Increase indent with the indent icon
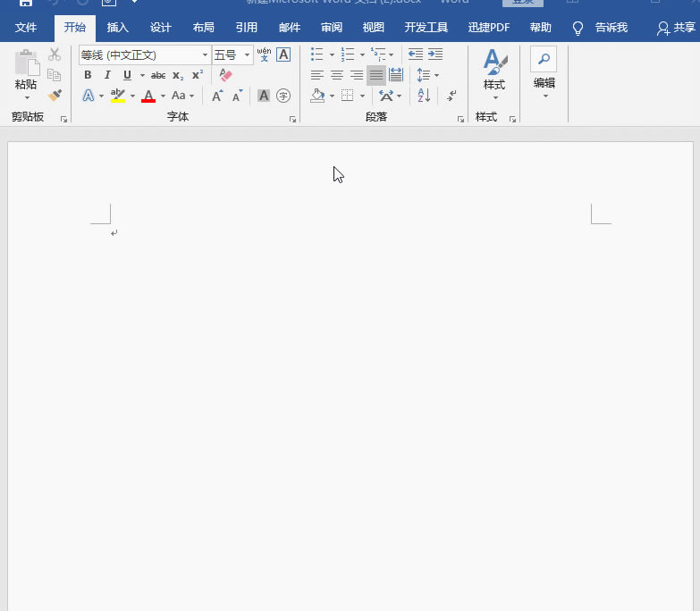This screenshot has width=700, height=611. pyautogui.click(x=435, y=54)
